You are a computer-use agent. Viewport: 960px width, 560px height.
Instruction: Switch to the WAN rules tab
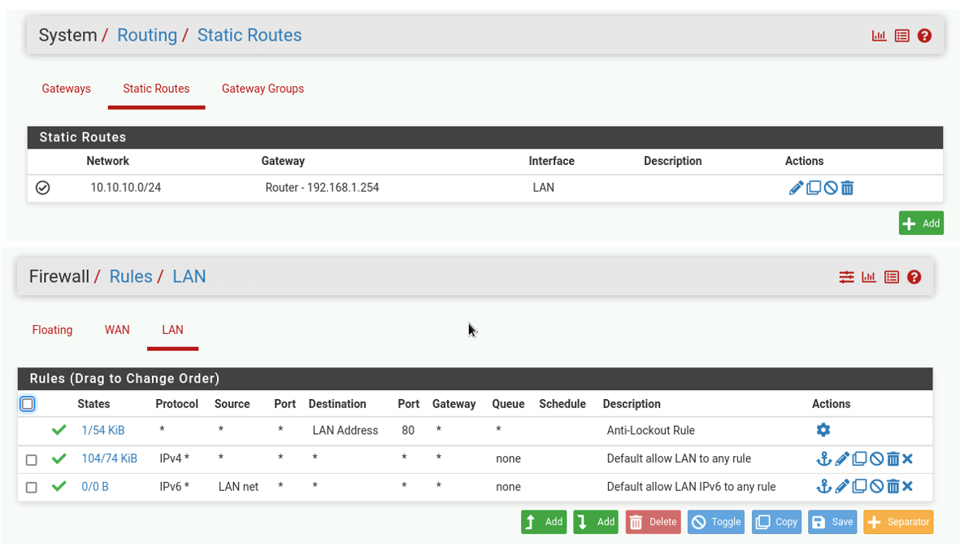117,330
